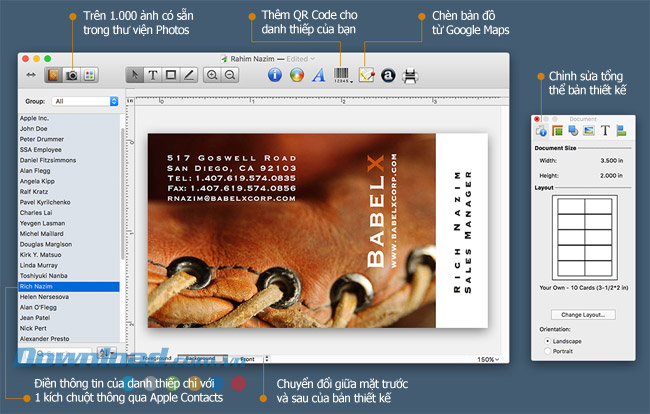Open the blue shapes shadow inspector tab
Screen dimensions: 650x414
coord(573,131)
